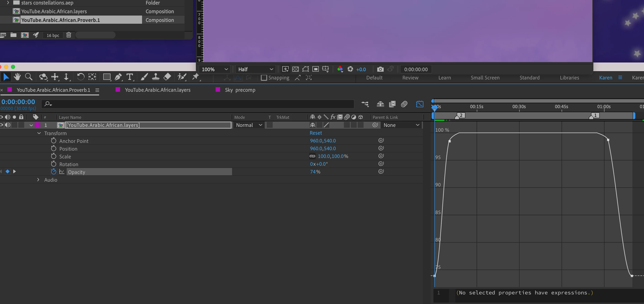Select the Hand tool
This screenshot has width=644, height=304.
click(x=17, y=77)
